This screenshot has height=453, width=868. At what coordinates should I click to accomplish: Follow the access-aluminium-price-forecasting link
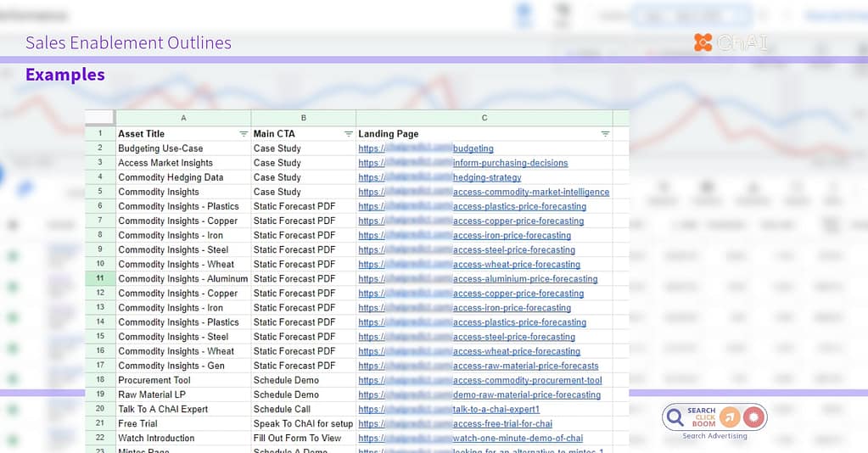pos(525,278)
